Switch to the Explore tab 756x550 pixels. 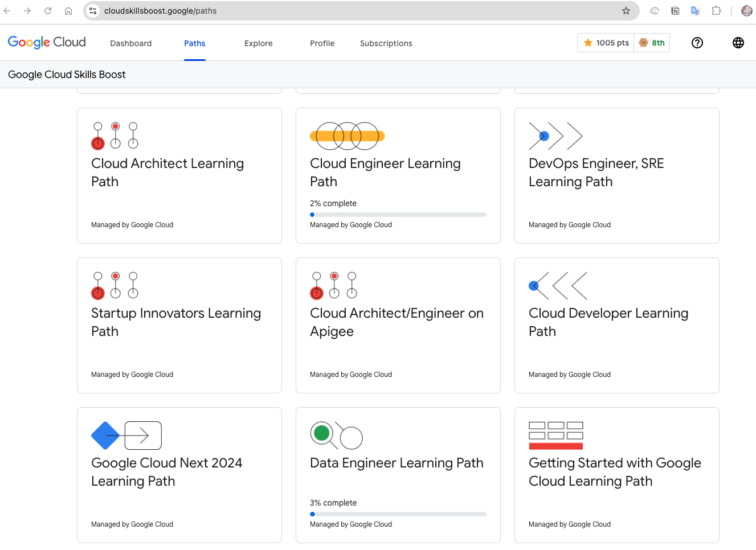[258, 43]
